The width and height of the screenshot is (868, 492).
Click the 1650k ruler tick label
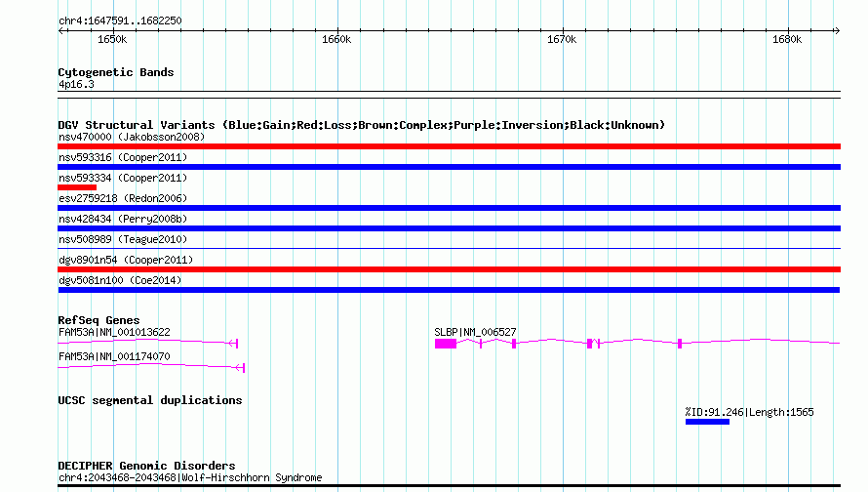click(x=112, y=39)
